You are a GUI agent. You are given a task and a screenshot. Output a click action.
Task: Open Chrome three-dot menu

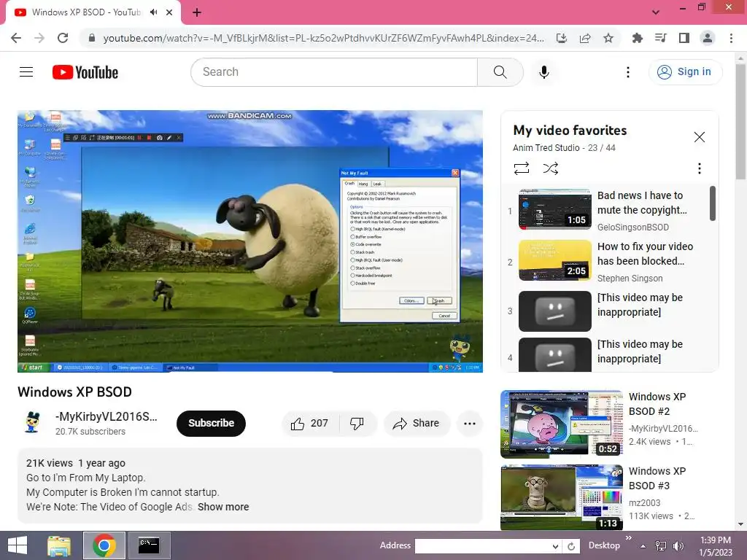pos(731,38)
